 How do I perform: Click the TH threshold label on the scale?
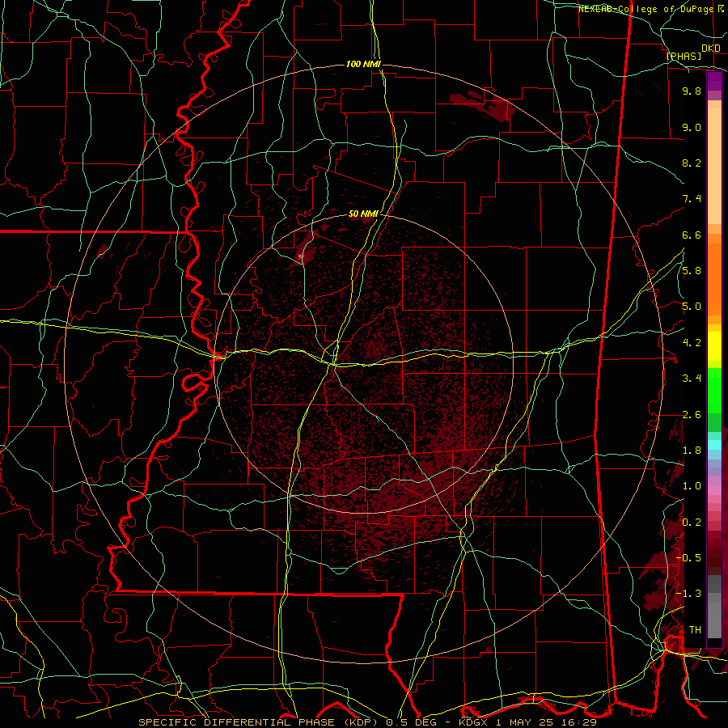(695, 630)
